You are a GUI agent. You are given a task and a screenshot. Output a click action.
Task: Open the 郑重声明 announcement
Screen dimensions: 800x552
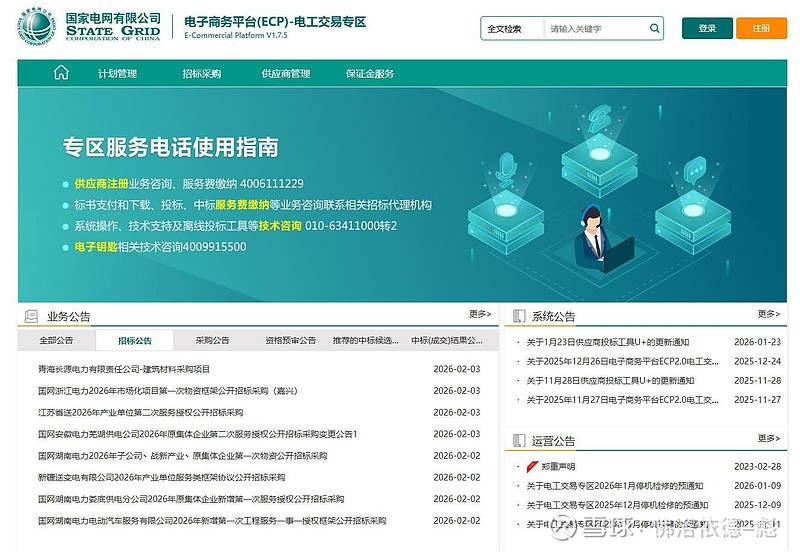coord(558,466)
